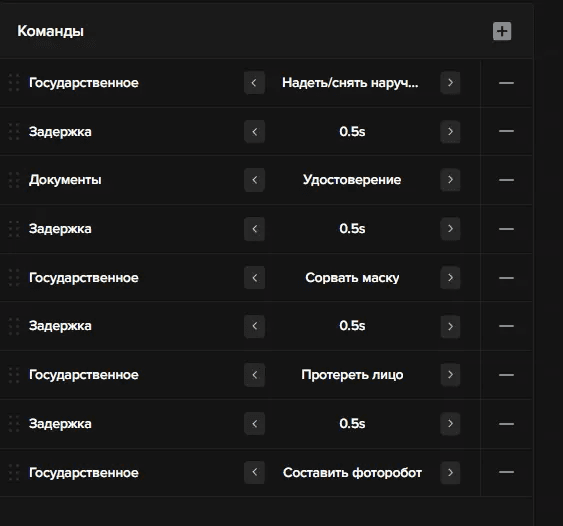
Task: Remove the first Задержка delay row
Action: (x=506, y=131)
